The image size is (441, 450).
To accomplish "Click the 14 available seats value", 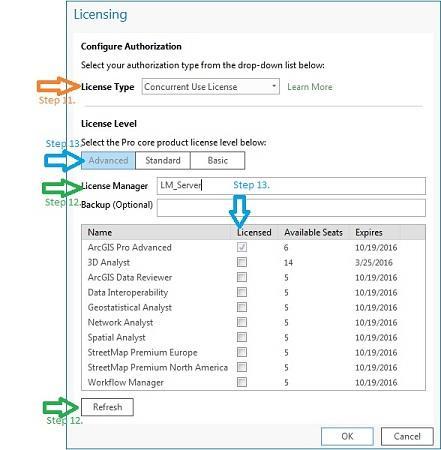I will point(288,262).
